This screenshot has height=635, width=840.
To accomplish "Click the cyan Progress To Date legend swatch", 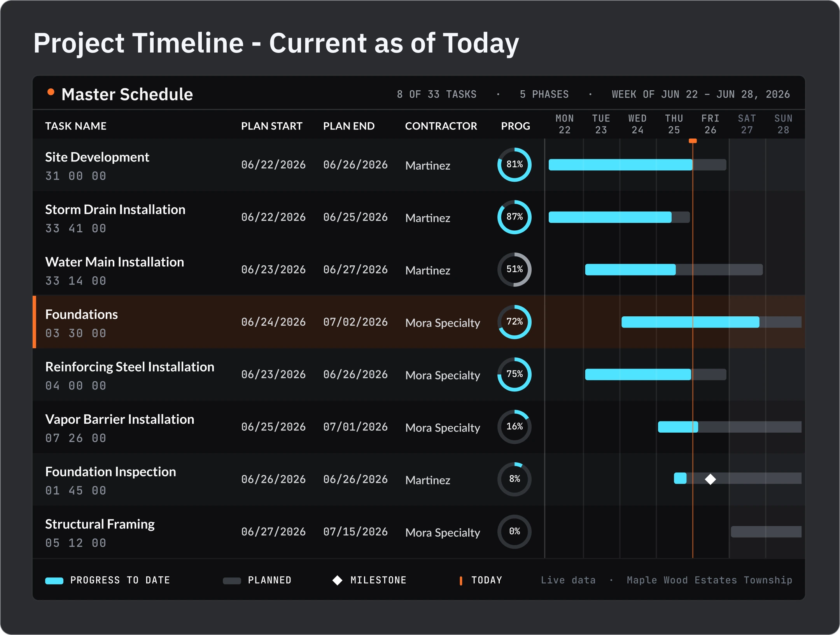I will coord(54,581).
